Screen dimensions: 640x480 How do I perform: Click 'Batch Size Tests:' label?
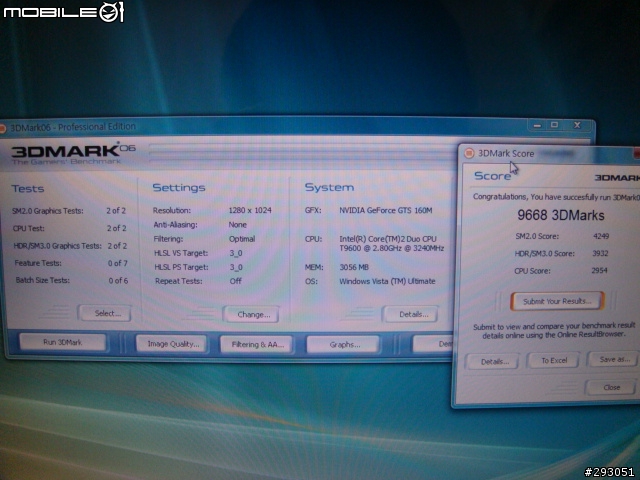coord(42,280)
